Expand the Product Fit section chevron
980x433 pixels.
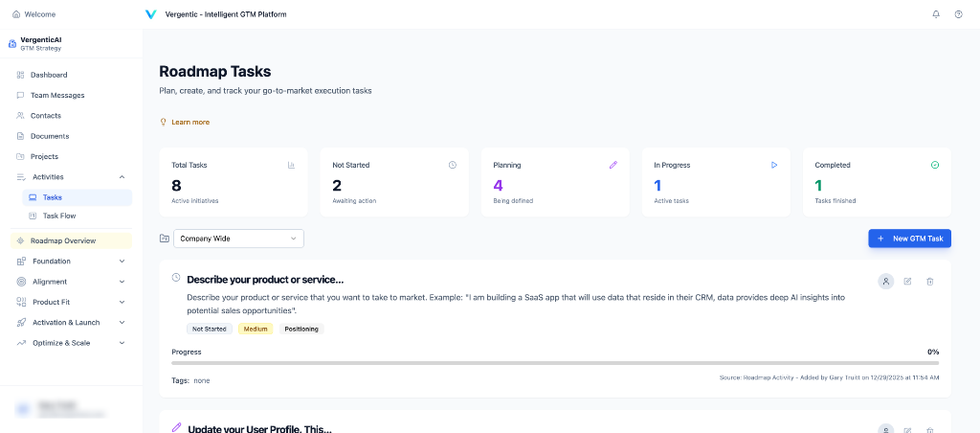122,302
